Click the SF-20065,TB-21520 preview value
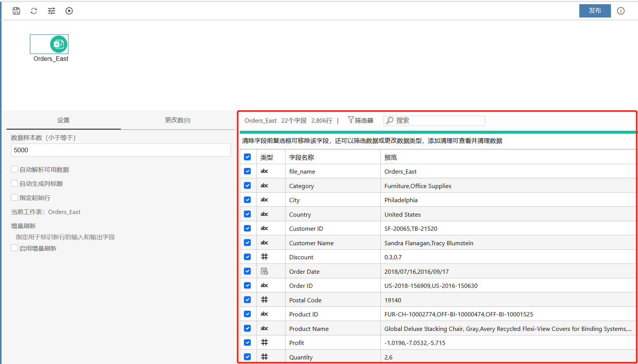 (411, 228)
